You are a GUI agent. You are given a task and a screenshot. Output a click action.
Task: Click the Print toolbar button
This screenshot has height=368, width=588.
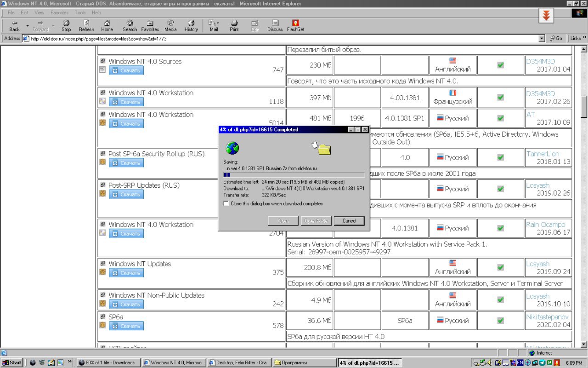coord(234,26)
